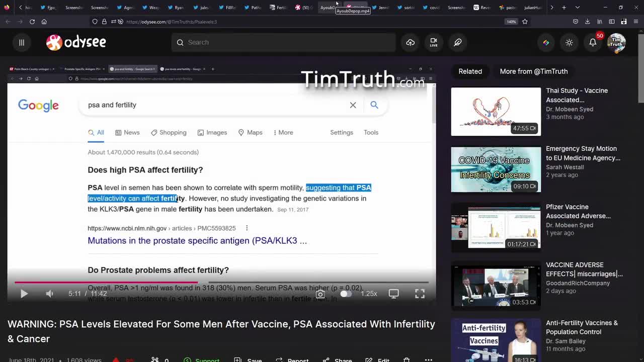The image size is (644, 362).
Task: Switch to the julianHun browser tab
Action: click(x=533, y=8)
